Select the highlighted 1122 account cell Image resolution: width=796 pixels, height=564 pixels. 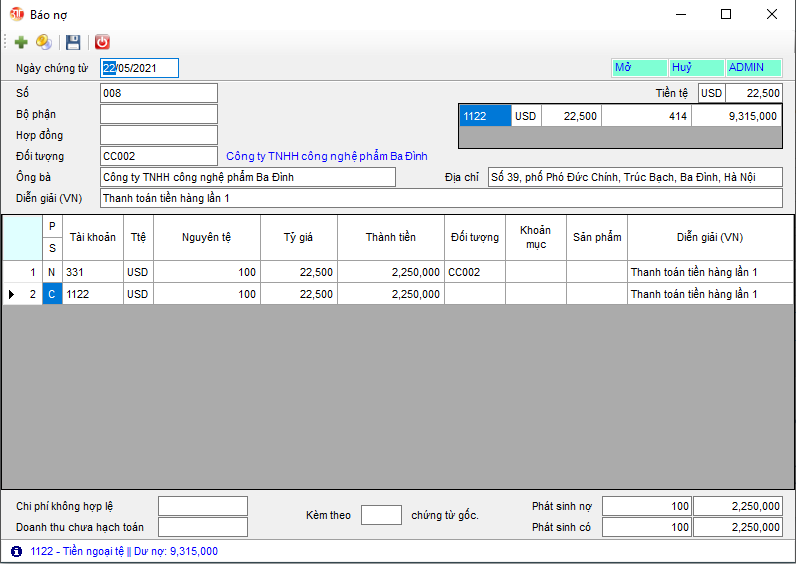485,116
